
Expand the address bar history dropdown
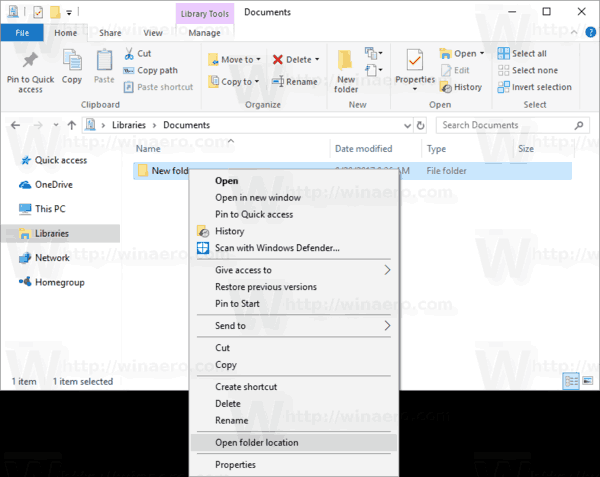pos(408,125)
